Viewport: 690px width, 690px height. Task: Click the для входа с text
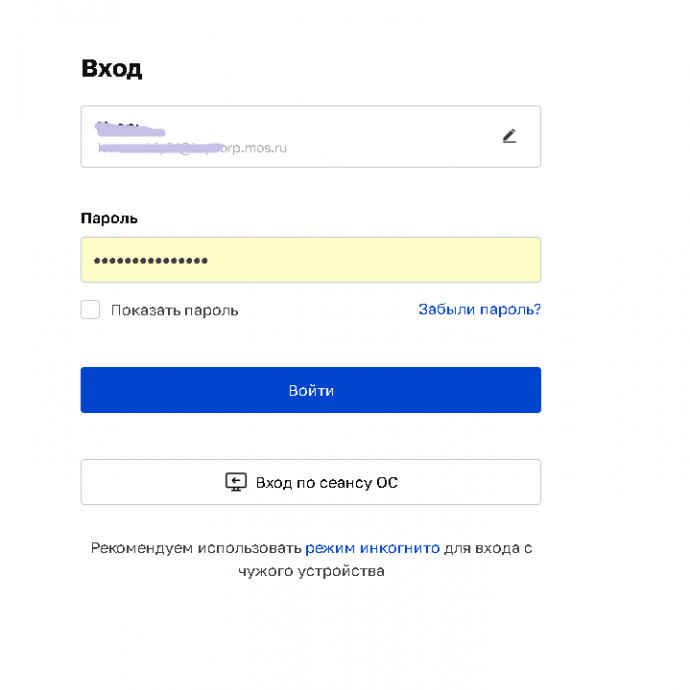click(x=488, y=548)
